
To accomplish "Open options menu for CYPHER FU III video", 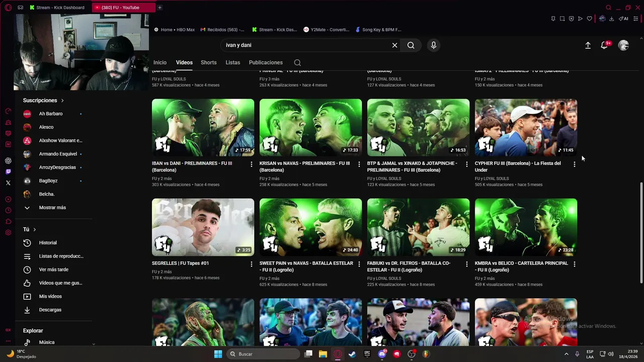I will click(x=575, y=164).
